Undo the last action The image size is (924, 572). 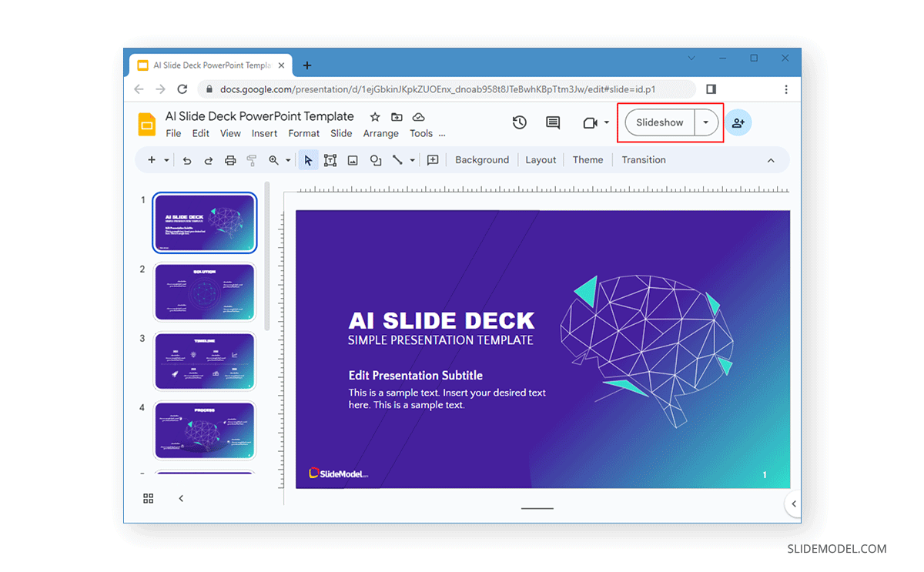[x=187, y=159]
